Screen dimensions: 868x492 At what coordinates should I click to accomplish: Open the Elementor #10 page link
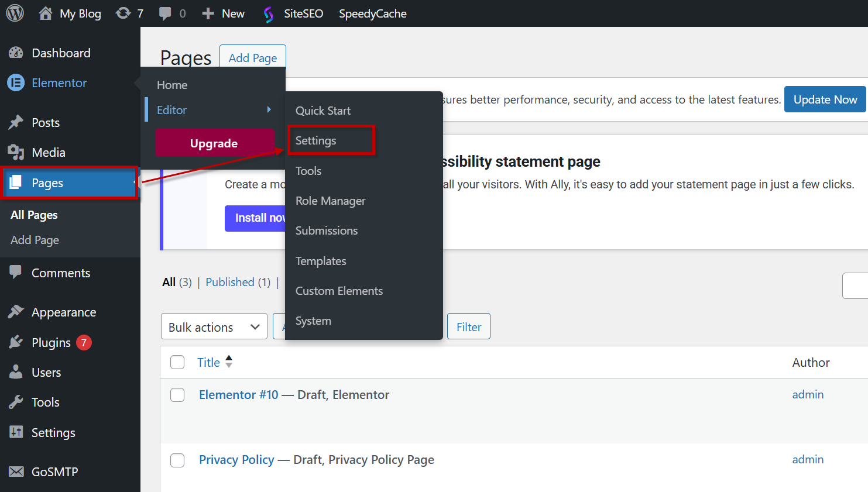coord(238,395)
